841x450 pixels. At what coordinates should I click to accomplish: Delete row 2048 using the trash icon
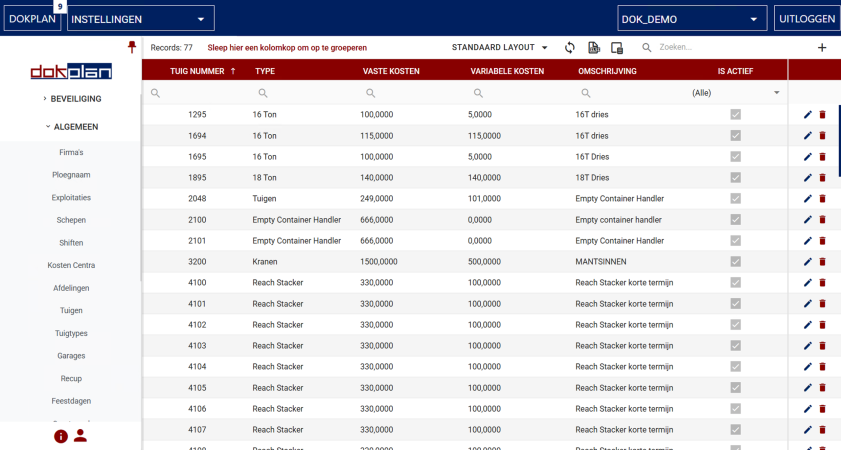click(x=823, y=198)
